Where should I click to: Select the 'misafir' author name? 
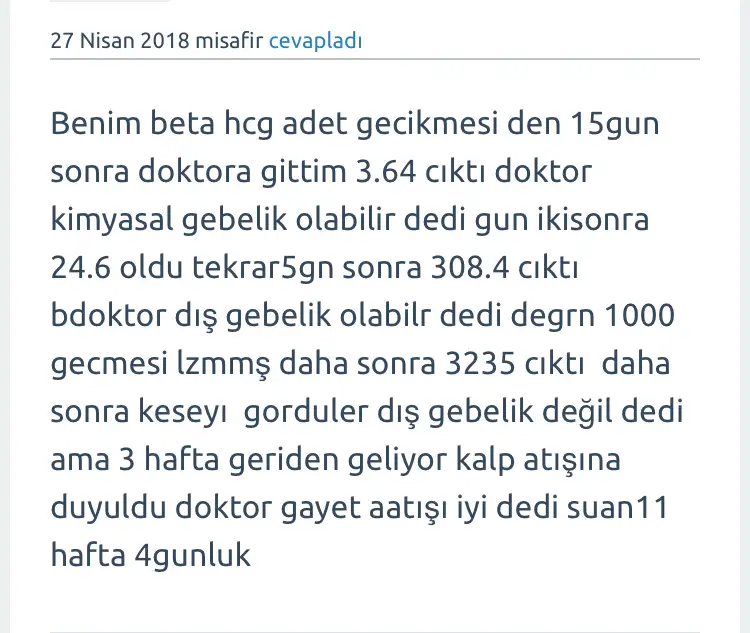229,40
